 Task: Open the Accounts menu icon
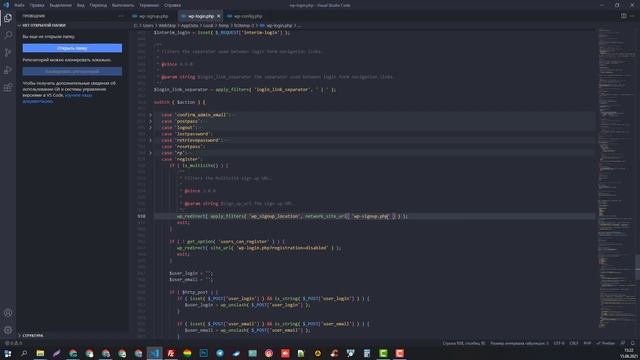pos(8,313)
